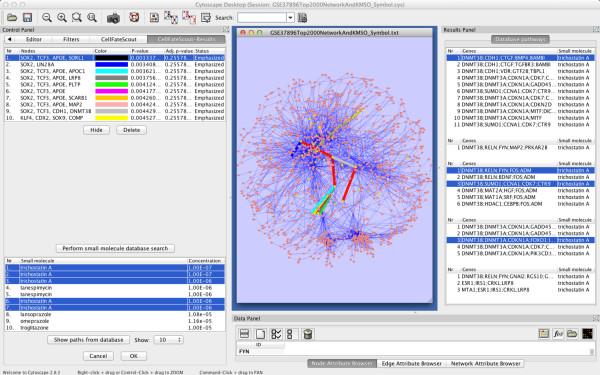Click the black heat map icon
This screenshot has height=375, width=600.
pos(587,334)
